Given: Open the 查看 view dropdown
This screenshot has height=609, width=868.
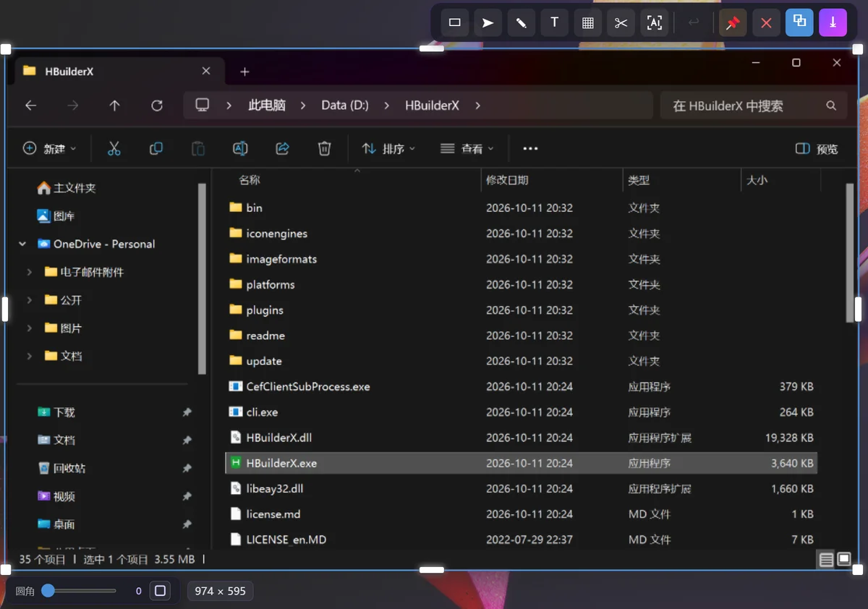Looking at the screenshot, I should coord(467,149).
